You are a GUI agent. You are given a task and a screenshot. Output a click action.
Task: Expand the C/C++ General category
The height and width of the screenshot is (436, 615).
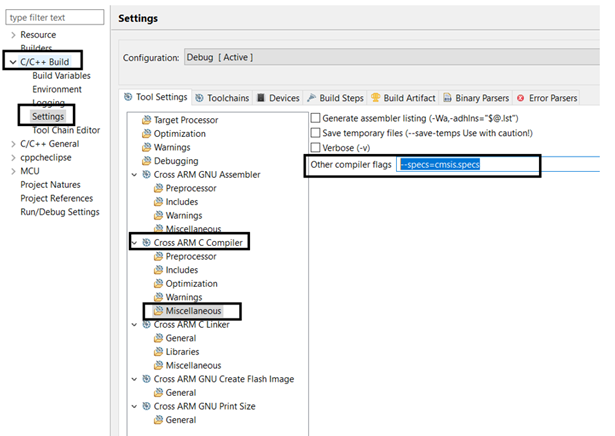click(x=13, y=144)
